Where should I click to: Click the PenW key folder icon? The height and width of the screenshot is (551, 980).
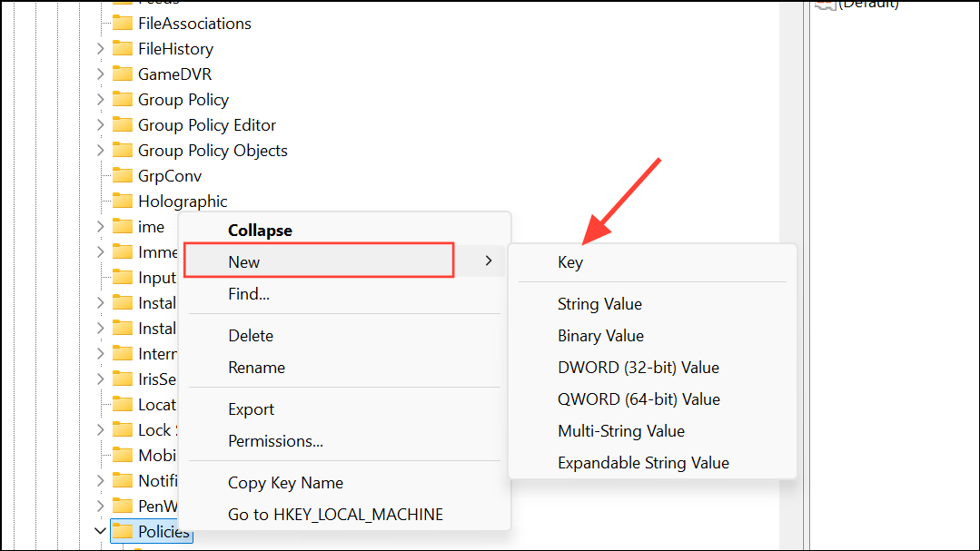click(122, 506)
